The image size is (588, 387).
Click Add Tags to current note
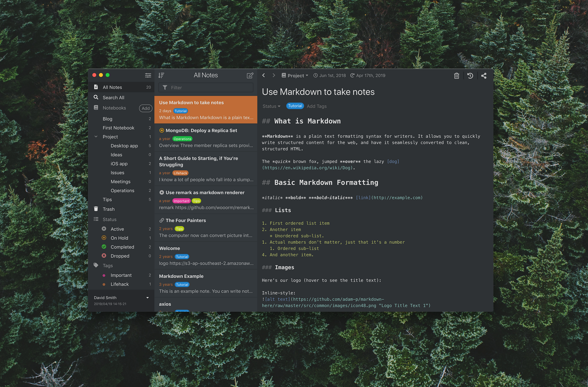(317, 106)
